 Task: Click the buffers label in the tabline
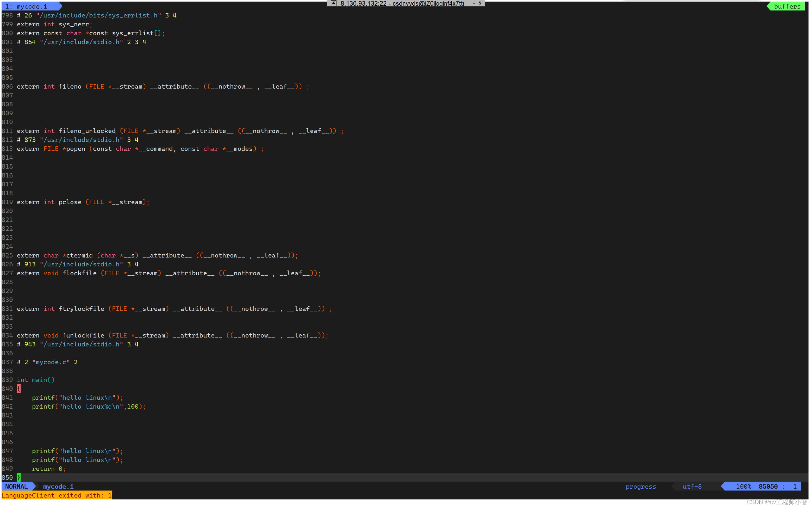(x=787, y=6)
